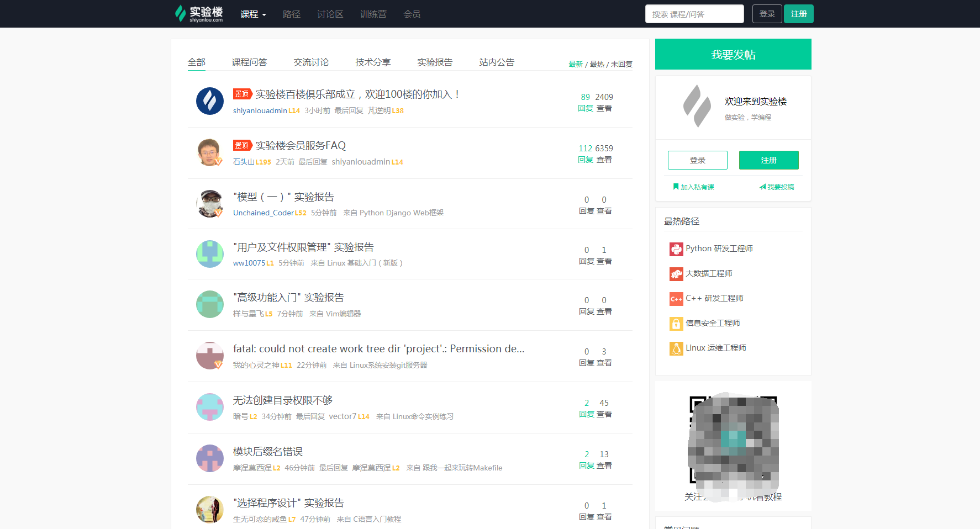This screenshot has width=980, height=529.
Task: Click 暗号's cyan avatar
Action: coord(210,407)
